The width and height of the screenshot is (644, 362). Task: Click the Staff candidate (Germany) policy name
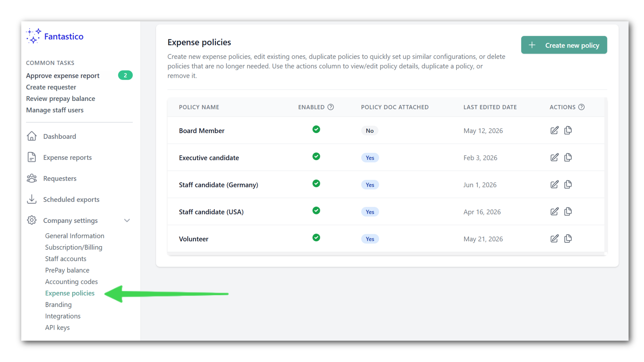point(218,185)
